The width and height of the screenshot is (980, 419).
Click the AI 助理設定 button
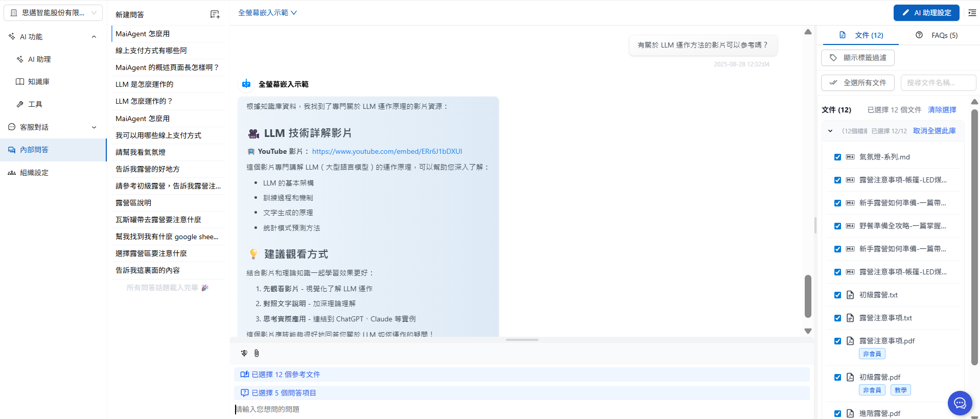point(926,13)
